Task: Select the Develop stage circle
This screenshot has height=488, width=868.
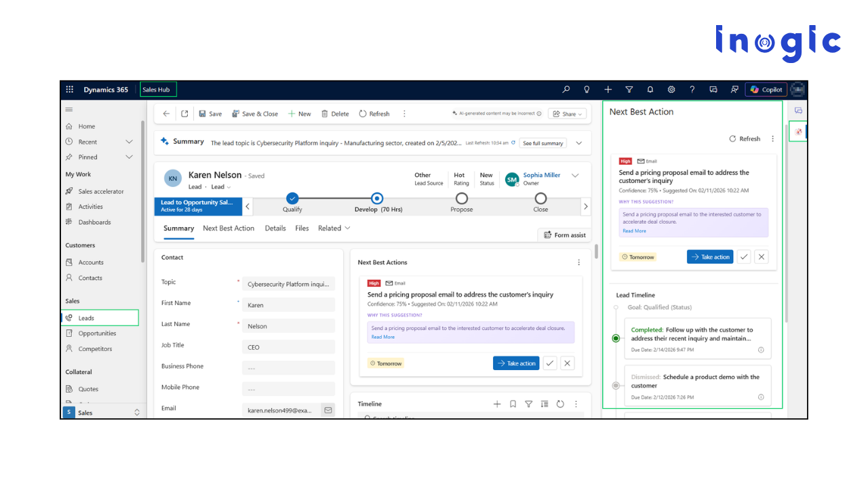Action: pyautogui.click(x=377, y=199)
